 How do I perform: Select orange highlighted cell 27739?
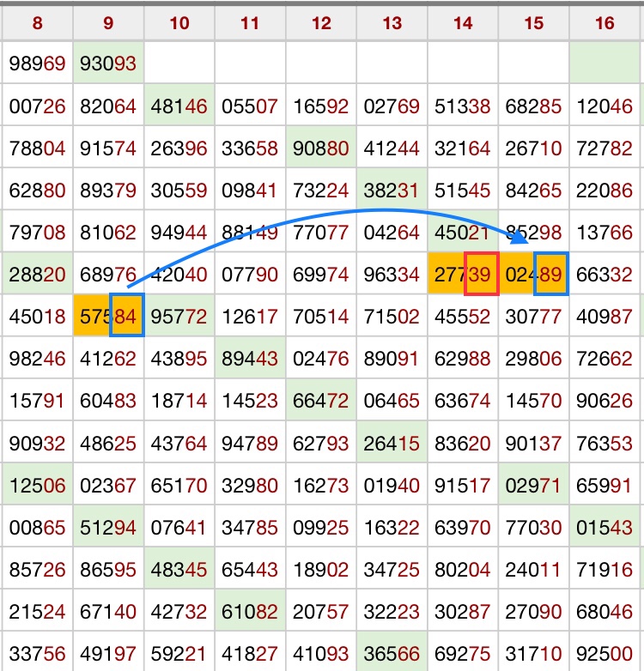coord(463,275)
